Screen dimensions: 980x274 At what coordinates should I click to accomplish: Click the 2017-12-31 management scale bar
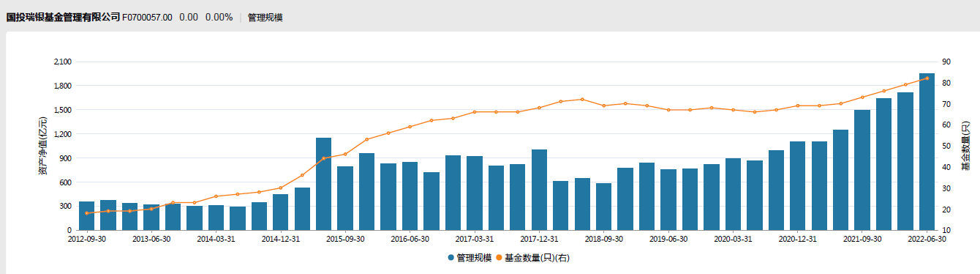pyautogui.click(x=539, y=190)
